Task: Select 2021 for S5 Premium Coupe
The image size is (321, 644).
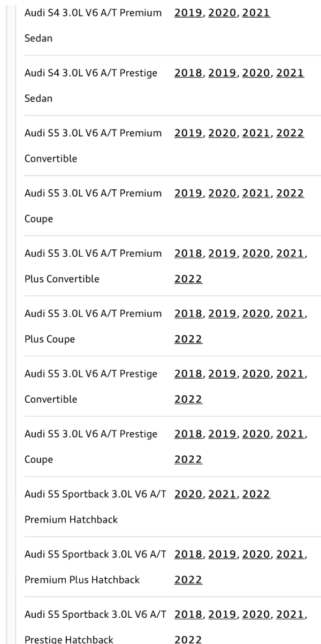Action: tap(256, 193)
